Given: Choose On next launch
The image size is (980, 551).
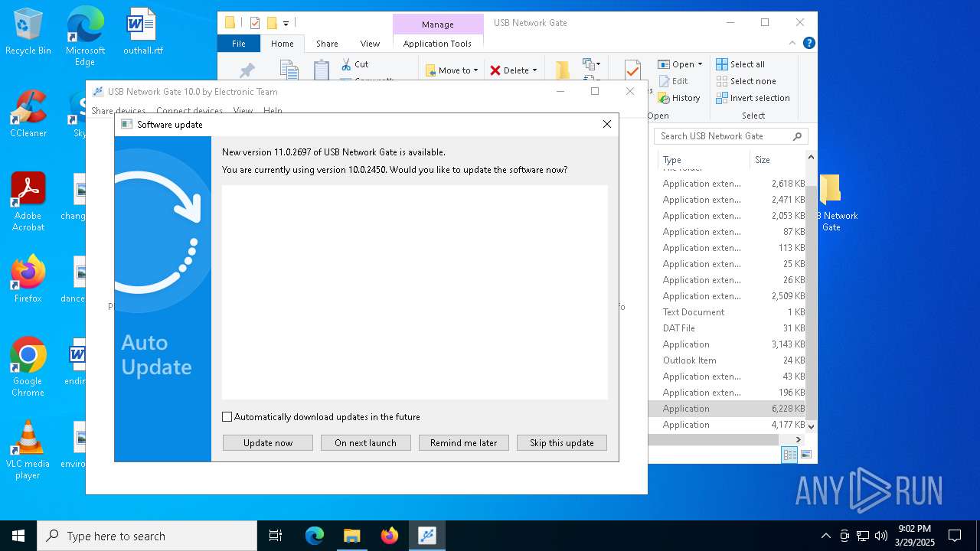Looking at the screenshot, I should pos(365,443).
